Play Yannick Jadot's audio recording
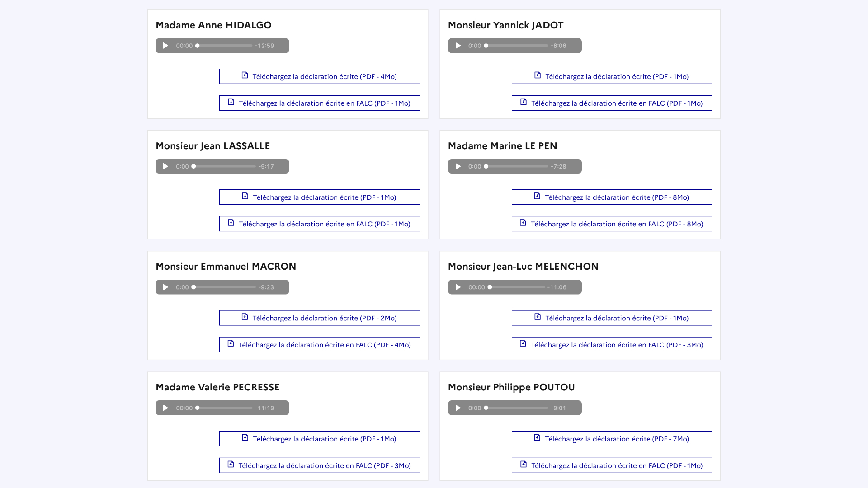The image size is (868, 488). 458,46
